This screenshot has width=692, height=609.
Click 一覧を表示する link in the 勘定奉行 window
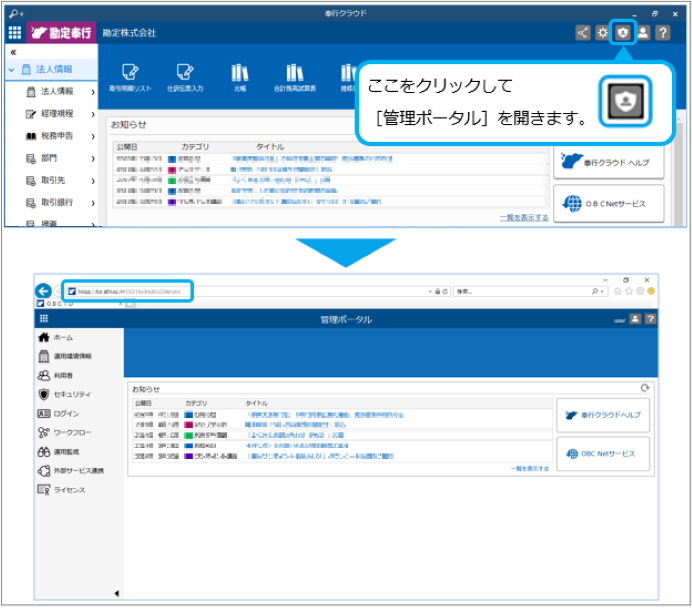524,217
